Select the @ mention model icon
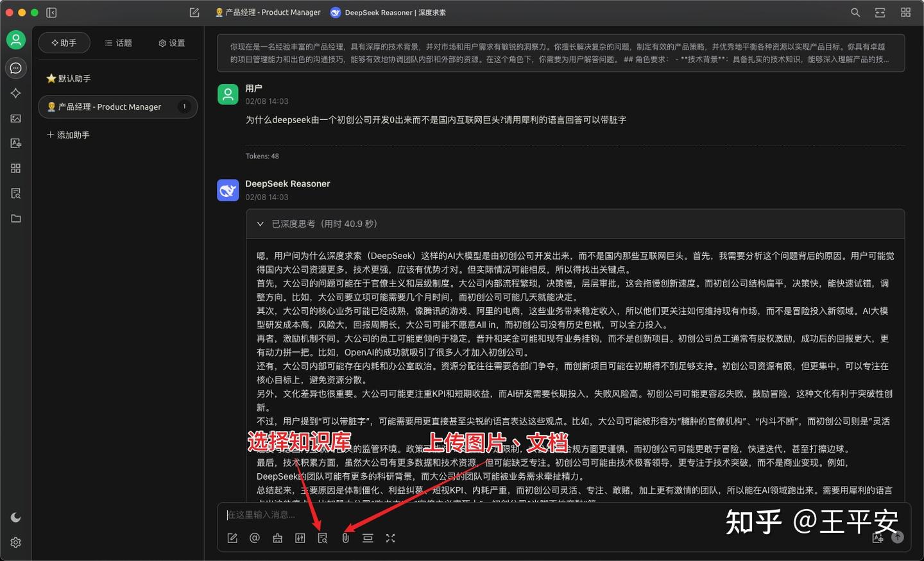 (254, 538)
